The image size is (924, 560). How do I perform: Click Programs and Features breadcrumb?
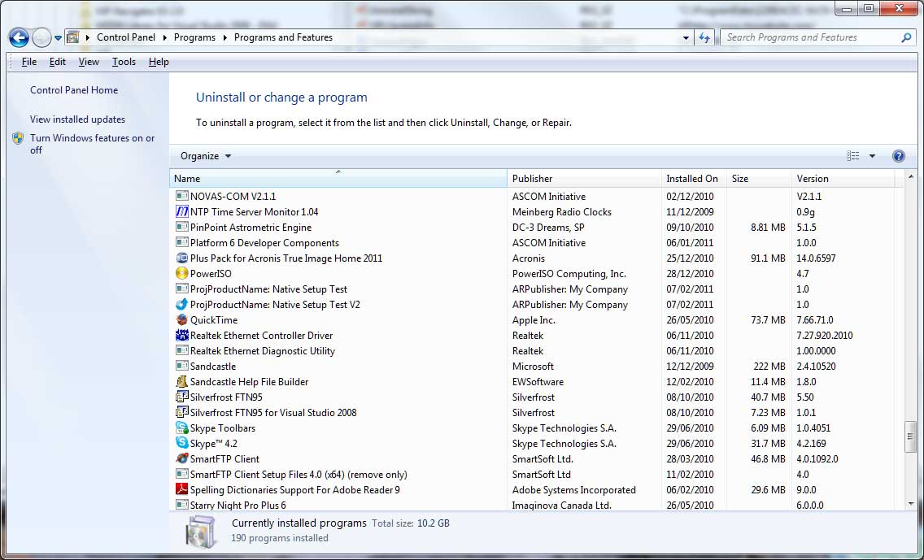coord(283,37)
